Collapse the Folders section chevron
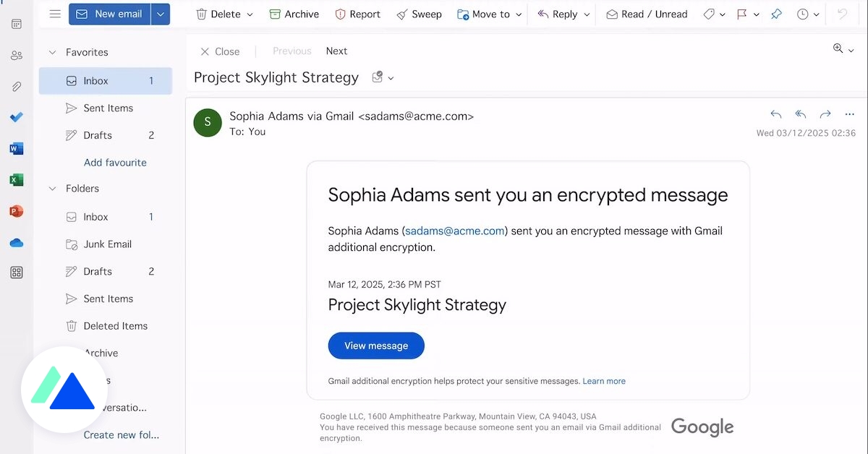 52,188
